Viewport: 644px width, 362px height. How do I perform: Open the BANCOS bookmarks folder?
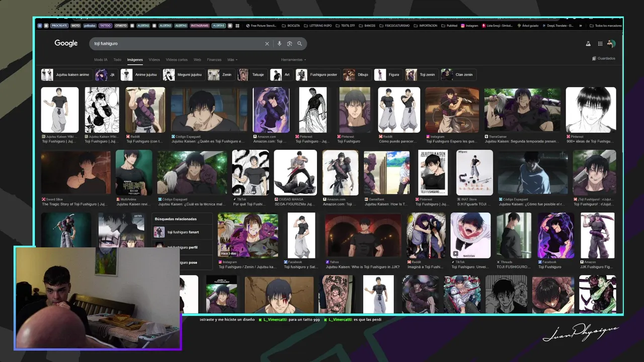click(x=367, y=26)
